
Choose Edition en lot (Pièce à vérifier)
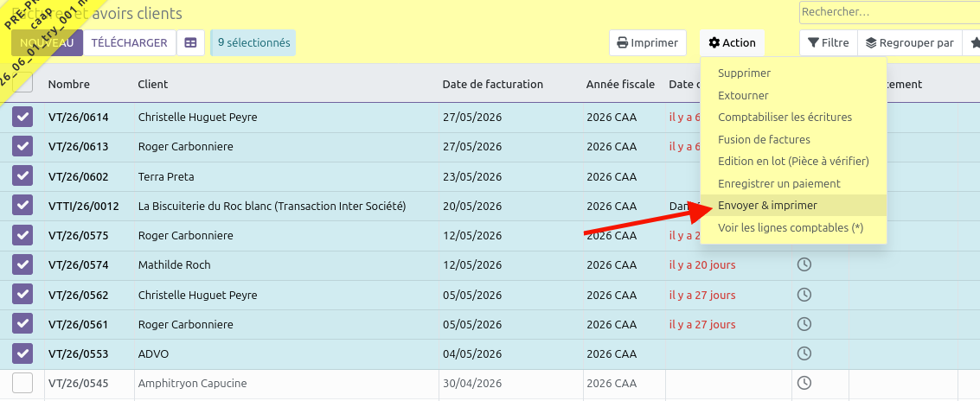pyautogui.click(x=793, y=161)
